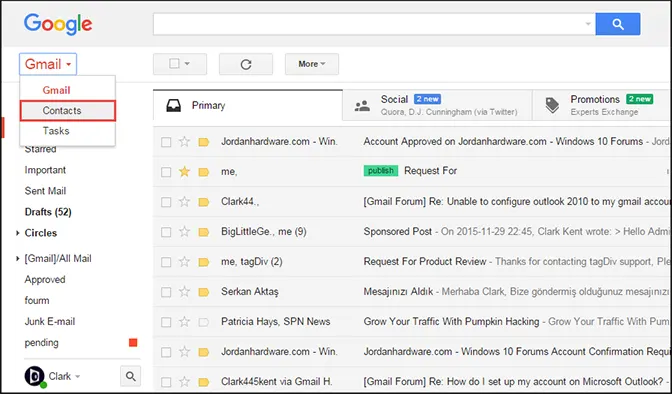This screenshot has width=672, height=394.
Task: Star the Clark44 Gmail Forum email
Action: point(184,202)
